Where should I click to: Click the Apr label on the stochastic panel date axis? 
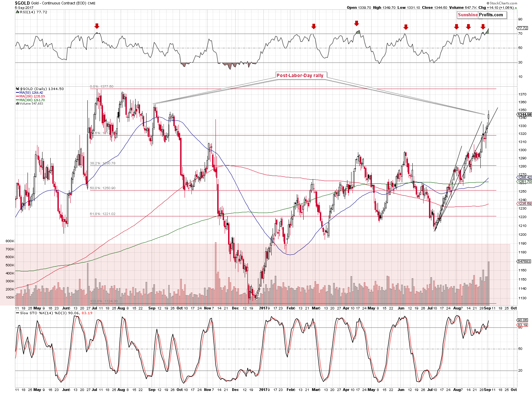(x=346, y=390)
